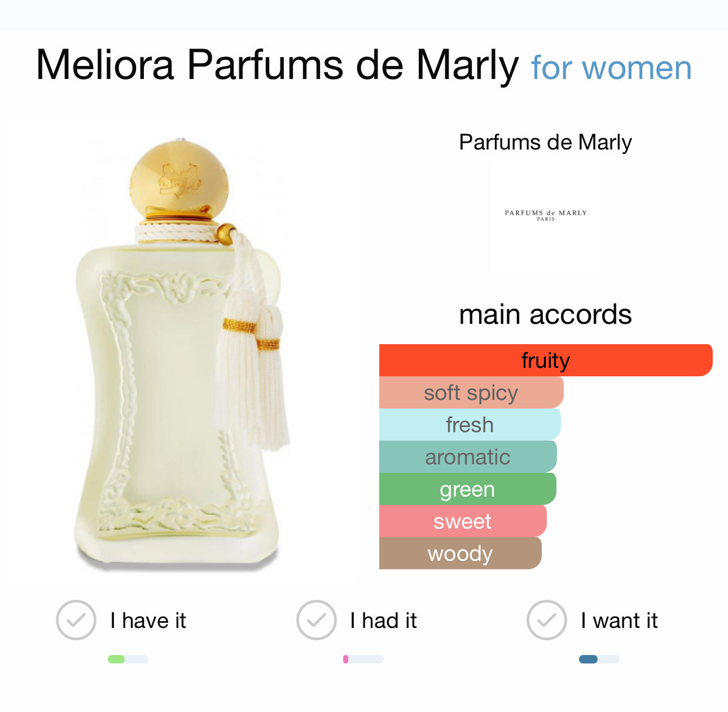The width and height of the screenshot is (728, 712).
Task: Select the woody accord bar
Action: pyautogui.click(x=461, y=553)
